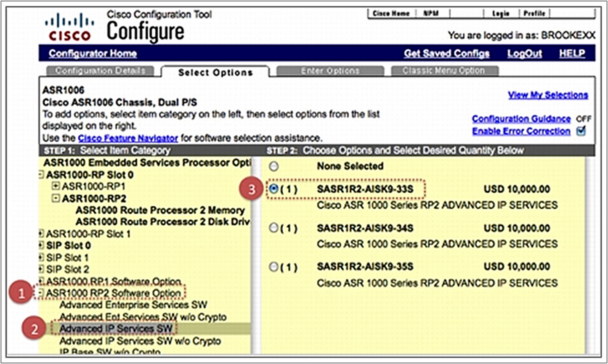Screen dimensions: 608x364
Task: Open the Configuration Details tab
Action: click(102, 71)
